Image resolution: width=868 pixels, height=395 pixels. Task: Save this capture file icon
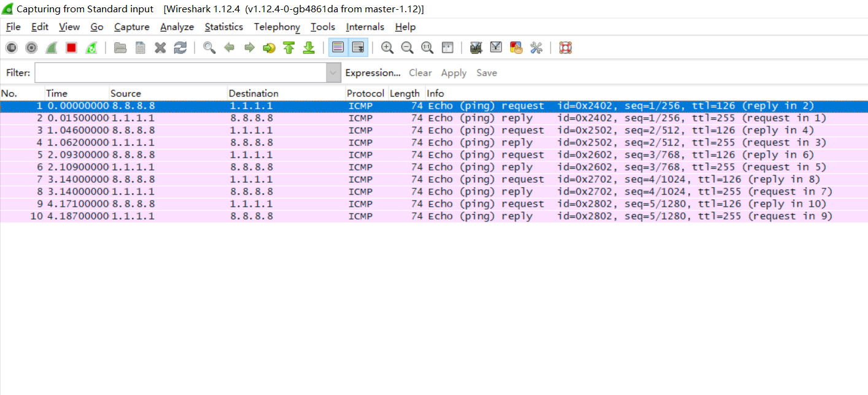point(141,48)
